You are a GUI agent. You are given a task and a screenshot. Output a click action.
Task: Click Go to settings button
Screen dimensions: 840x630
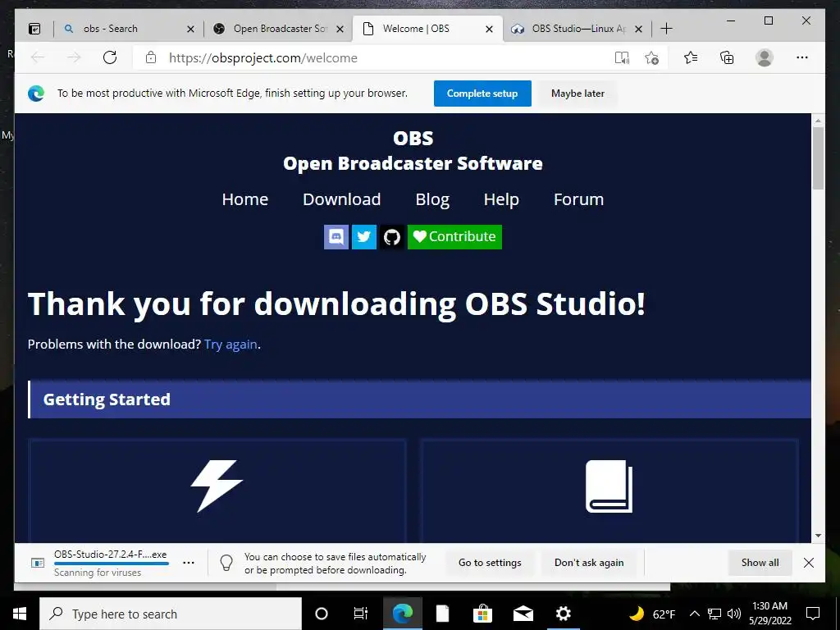click(x=490, y=563)
